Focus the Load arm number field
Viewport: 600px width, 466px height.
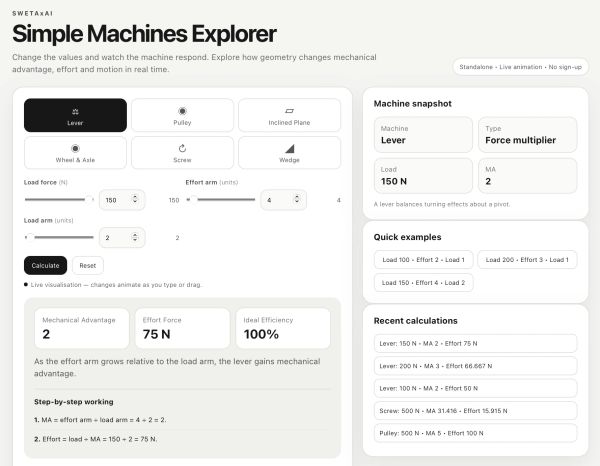point(122,238)
